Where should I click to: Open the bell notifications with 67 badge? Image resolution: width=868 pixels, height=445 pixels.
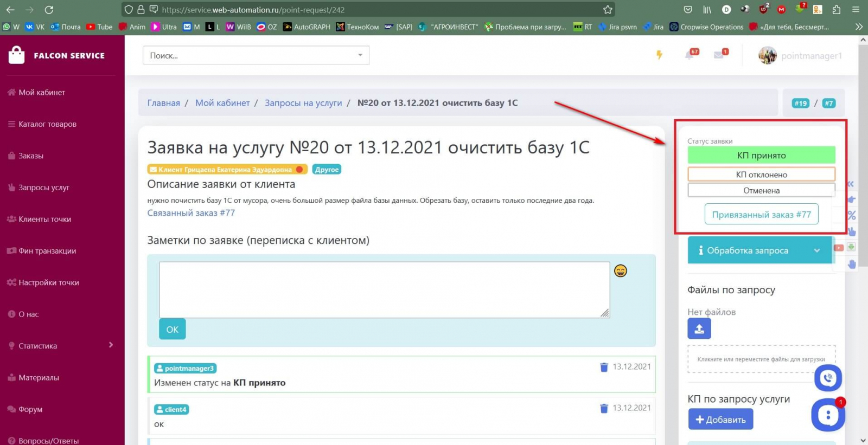[691, 54]
